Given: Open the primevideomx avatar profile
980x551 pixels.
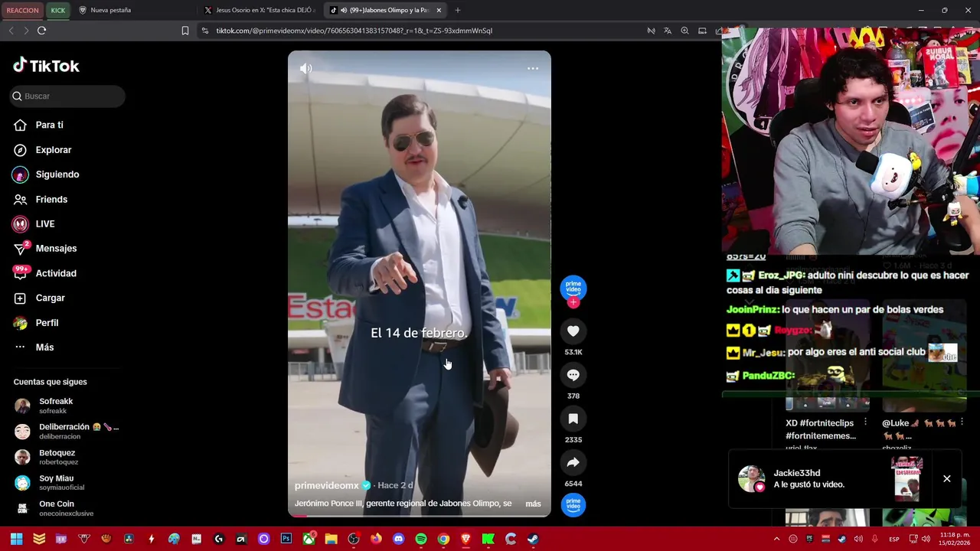Looking at the screenshot, I should click(573, 287).
